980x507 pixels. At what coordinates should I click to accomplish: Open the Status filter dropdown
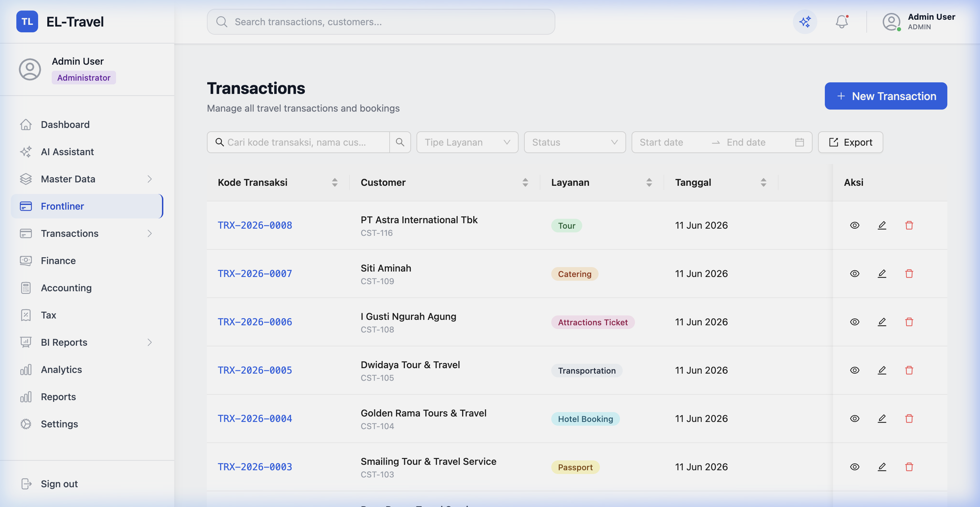pyautogui.click(x=574, y=142)
